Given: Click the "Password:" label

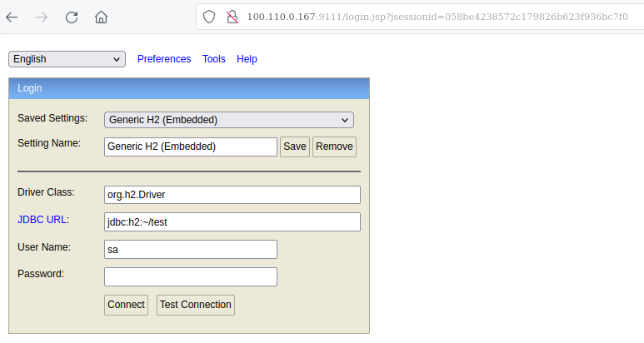Looking at the screenshot, I should (x=41, y=274).
